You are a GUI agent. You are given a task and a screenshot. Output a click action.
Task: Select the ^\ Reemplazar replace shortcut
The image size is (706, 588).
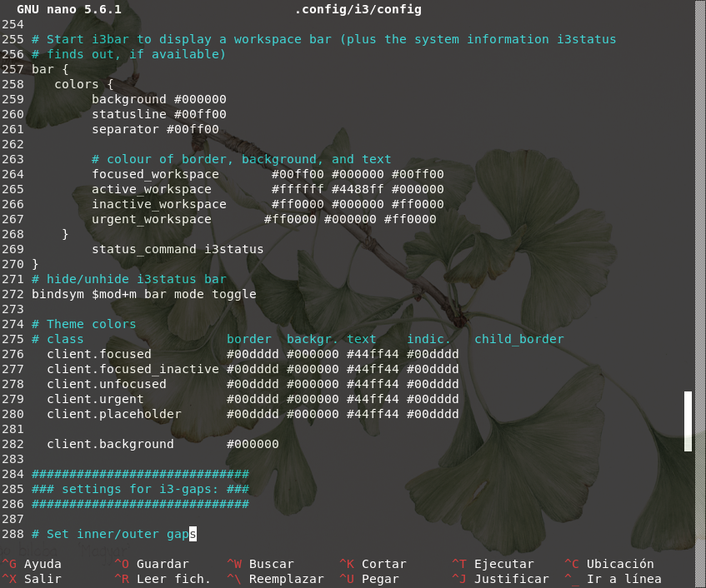pos(275,579)
